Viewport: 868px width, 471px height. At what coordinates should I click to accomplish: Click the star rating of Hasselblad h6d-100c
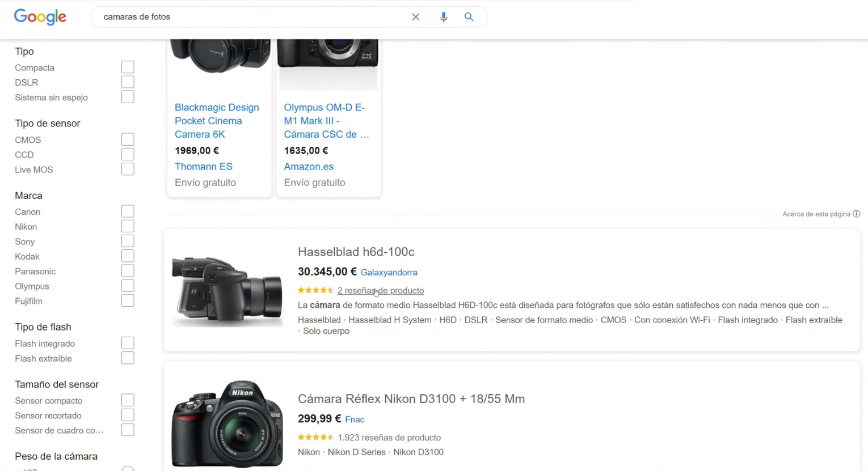315,290
